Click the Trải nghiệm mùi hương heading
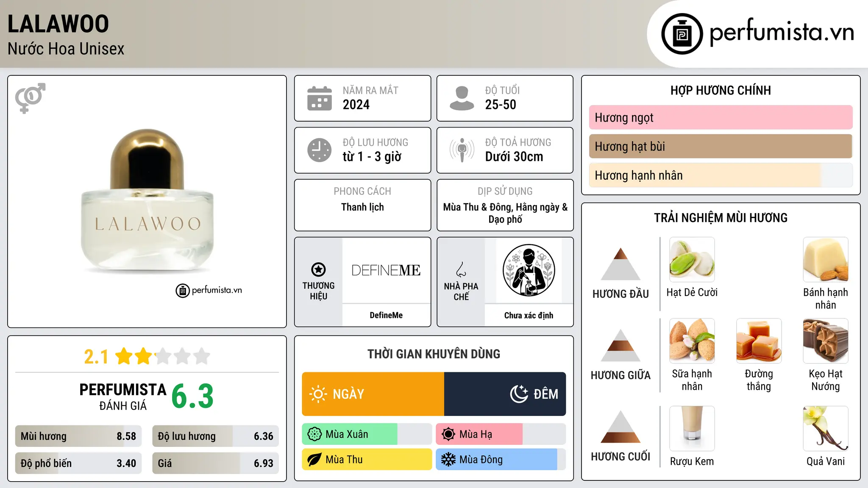This screenshot has width=868, height=488. tap(721, 218)
